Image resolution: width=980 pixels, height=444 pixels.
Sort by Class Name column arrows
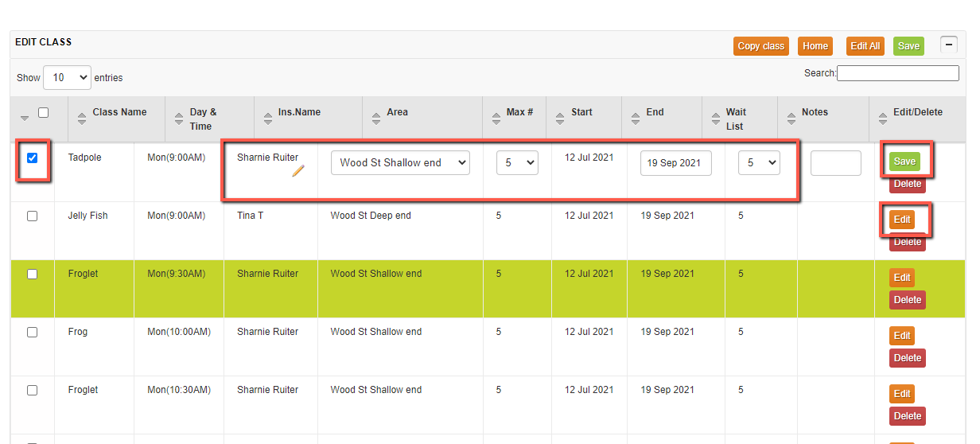[82, 119]
